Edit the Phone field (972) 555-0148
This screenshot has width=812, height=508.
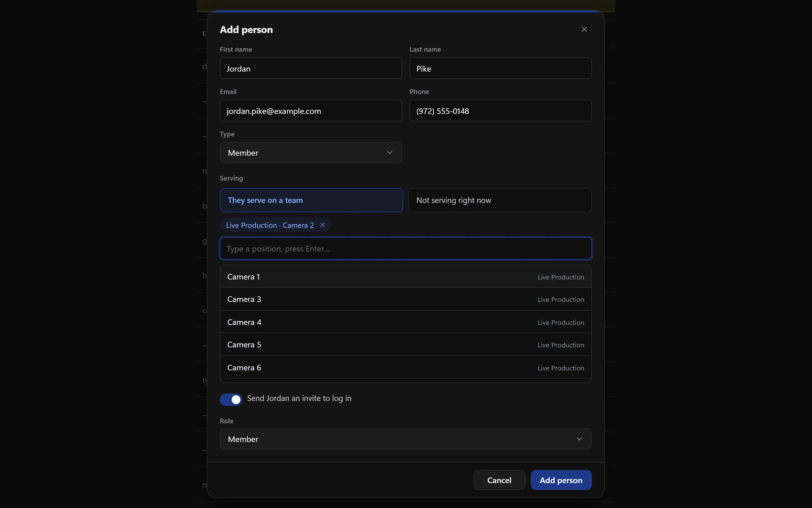coord(500,111)
